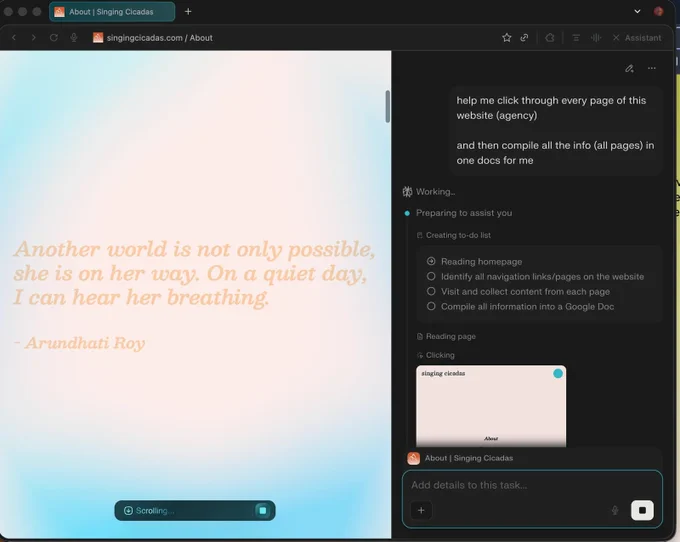Viewport: 680px width, 542px height.
Task: Open the assistant more options menu
Action: point(652,68)
